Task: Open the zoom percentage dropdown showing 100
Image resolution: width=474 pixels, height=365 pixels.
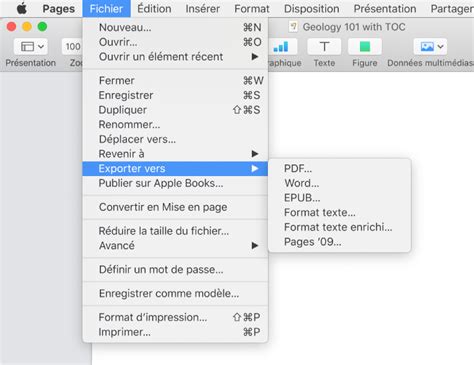Action: tap(72, 47)
